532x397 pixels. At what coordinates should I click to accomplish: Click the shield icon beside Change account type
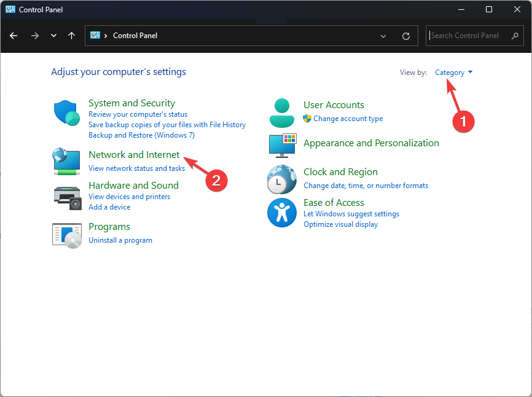(307, 119)
